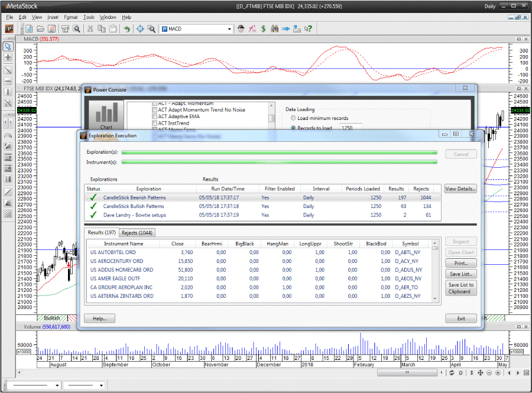Open the second line-style dropdown on the bottom bar
This screenshot has width=532, height=393.
click(x=101, y=385)
